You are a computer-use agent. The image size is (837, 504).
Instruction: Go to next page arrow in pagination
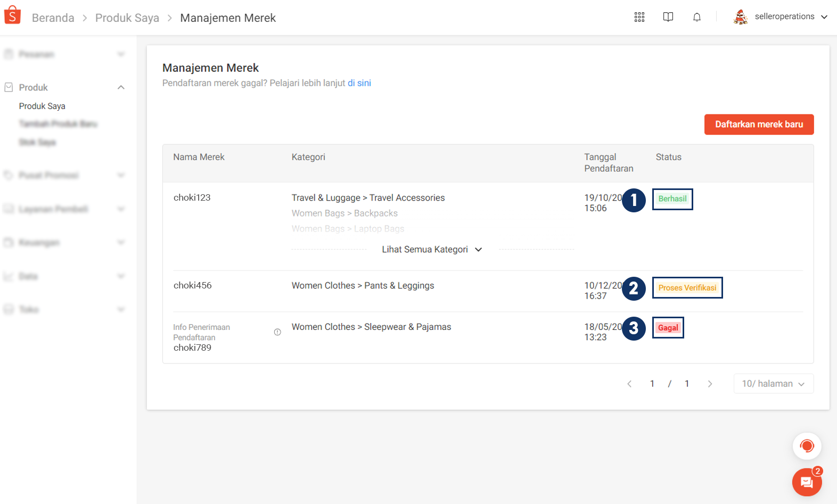pos(710,384)
